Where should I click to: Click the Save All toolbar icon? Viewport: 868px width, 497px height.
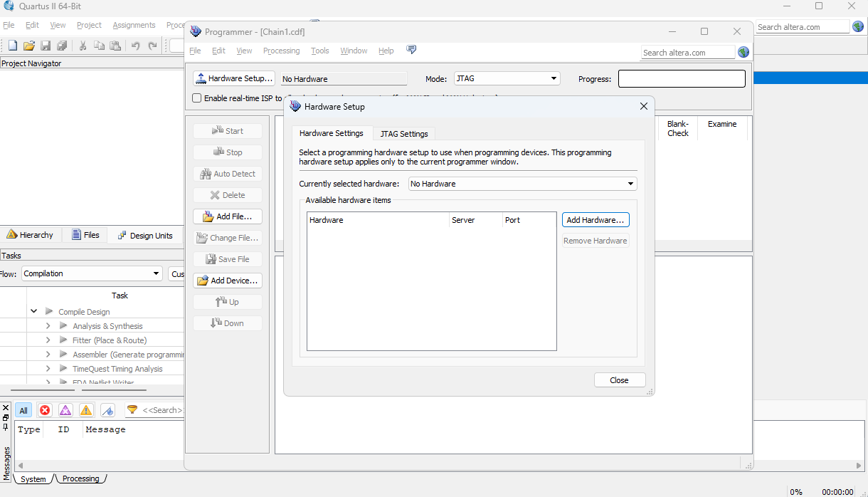tap(62, 46)
